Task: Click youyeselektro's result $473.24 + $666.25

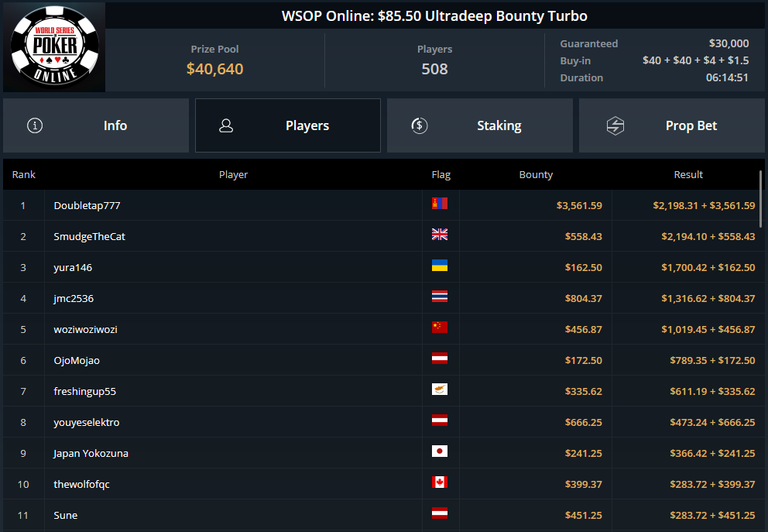Action: click(713, 422)
